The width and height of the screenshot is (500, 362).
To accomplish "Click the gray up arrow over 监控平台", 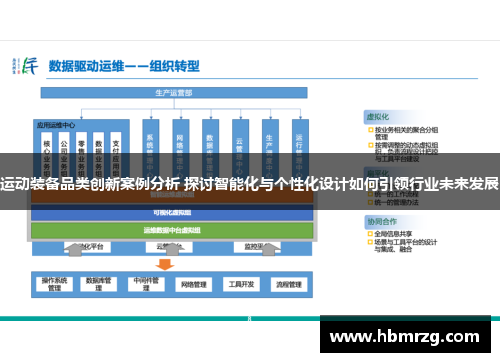I will coord(269,249).
